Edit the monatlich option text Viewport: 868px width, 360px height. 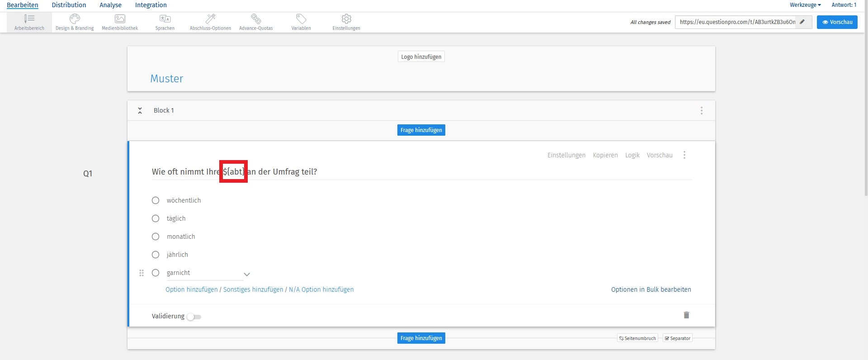point(181,237)
